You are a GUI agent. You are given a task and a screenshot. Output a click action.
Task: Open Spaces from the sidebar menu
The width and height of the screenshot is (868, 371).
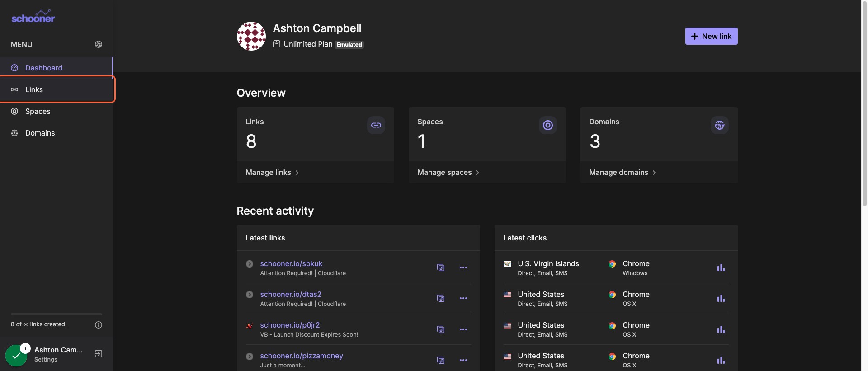(x=57, y=111)
